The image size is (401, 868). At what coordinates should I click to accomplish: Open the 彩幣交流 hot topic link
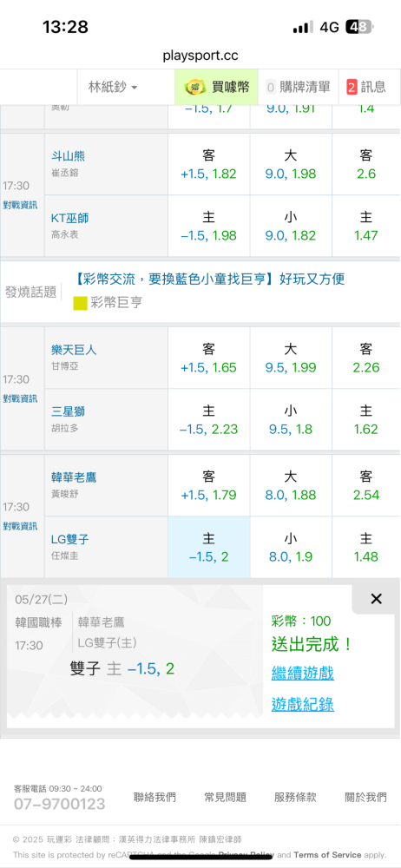[209, 279]
